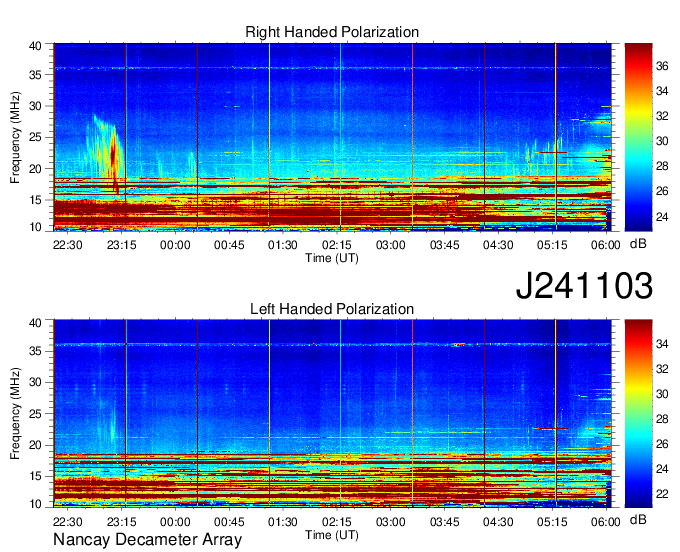
Task: Click the "25" frequency tick of Right Handed plot
Action: pos(35,137)
